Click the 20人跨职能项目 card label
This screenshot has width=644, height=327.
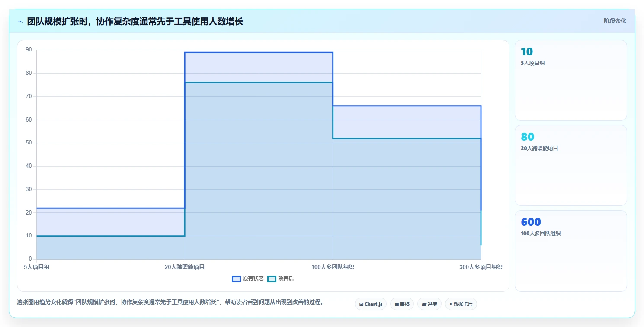click(x=539, y=148)
